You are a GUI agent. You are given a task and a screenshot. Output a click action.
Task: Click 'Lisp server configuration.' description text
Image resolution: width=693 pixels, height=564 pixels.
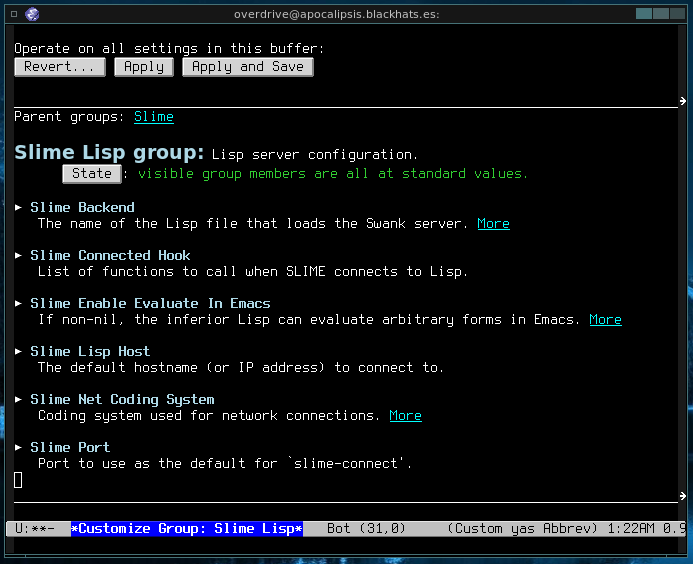click(315, 155)
